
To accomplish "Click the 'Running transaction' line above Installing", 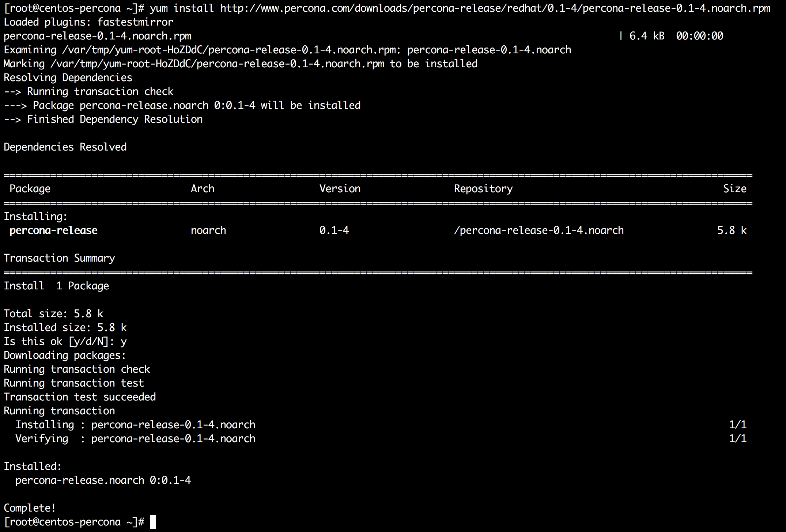I will (59, 411).
